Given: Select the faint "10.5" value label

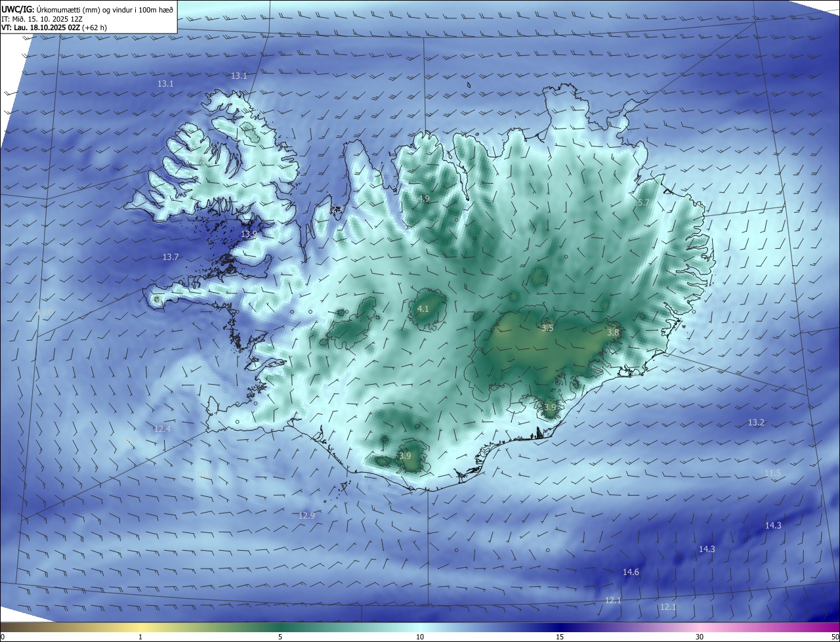Looking at the screenshot, I should coord(203,474).
